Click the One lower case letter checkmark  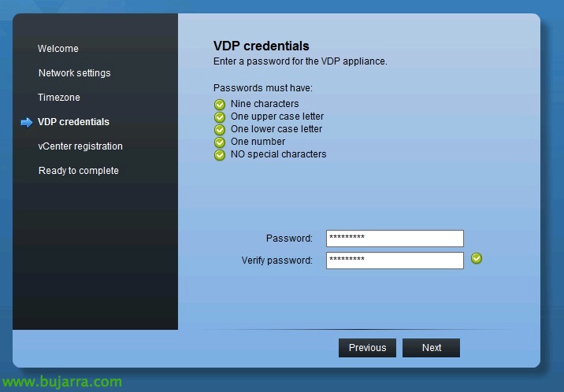click(220, 130)
